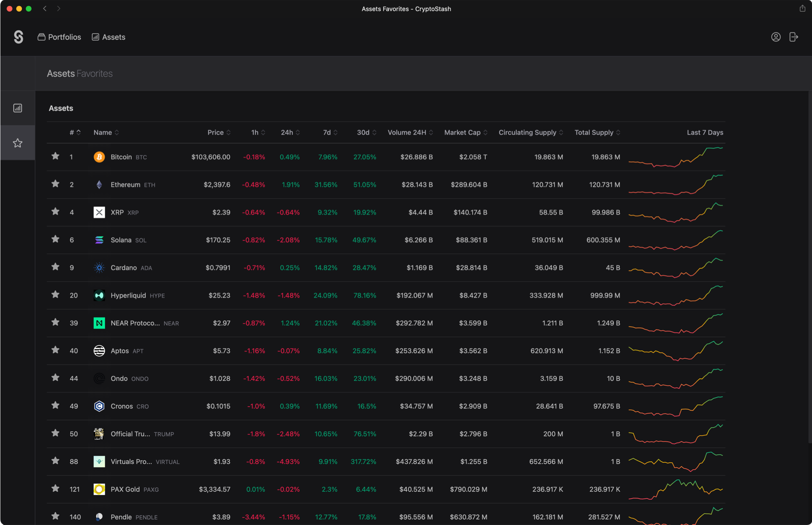Viewport: 812px width, 525px height.
Task: Toggle the PAX Gold favorite star
Action: [x=56, y=488]
